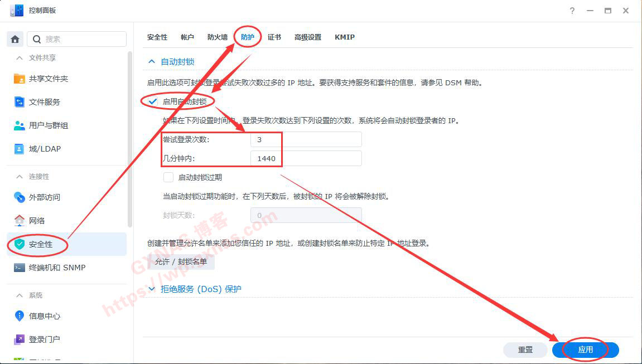Image resolution: width=642 pixels, height=364 pixels.
Task: Toggle Enable auto block (启用自动封锁) checkbox
Action: 153,101
